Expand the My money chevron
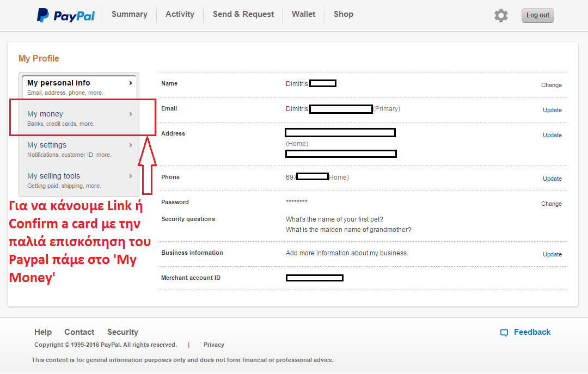Screen dimensions: 588x374 131,114
